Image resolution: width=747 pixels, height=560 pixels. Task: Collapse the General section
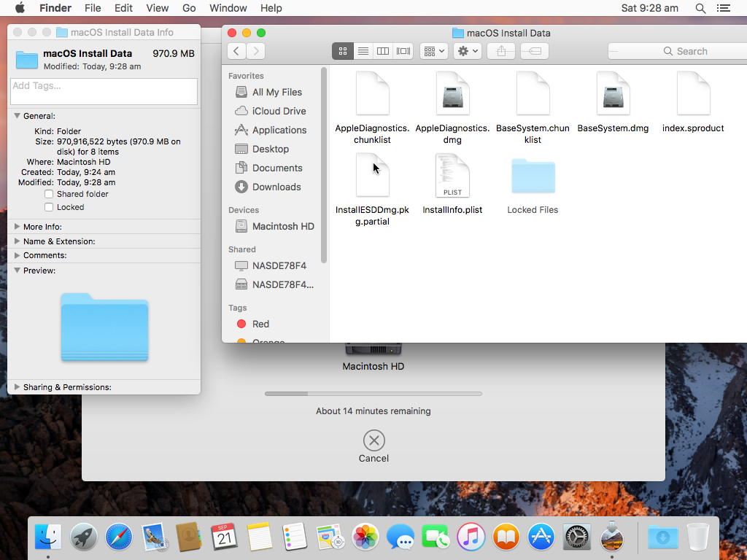click(18, 116)
